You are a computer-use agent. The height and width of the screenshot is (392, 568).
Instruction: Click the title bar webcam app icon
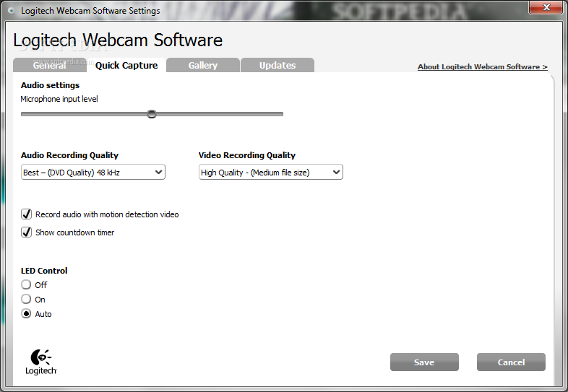12,11
